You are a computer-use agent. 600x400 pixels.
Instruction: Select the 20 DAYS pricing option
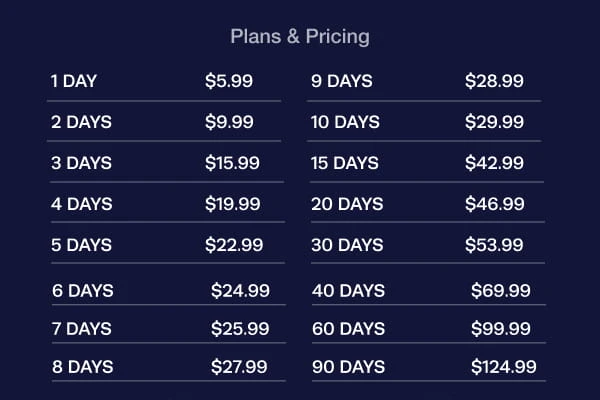347,204
